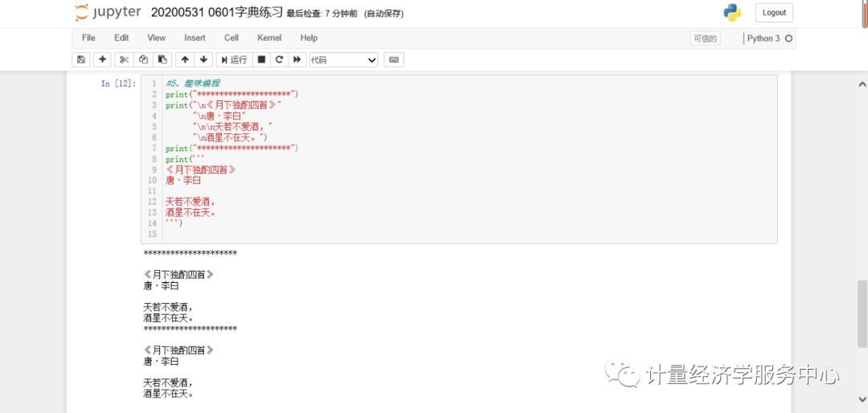Restart kernel and run all cells

(x=297, y=59)
